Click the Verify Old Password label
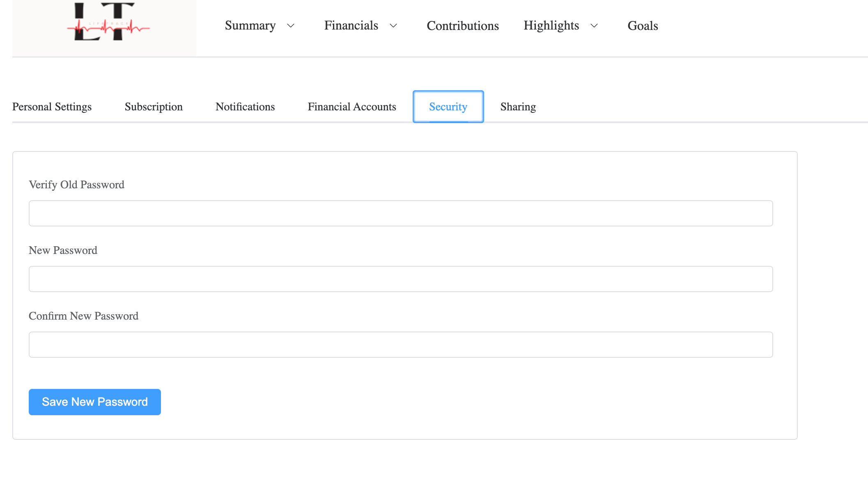The width and height of the screenshot is (868, 503). [76, 185]
